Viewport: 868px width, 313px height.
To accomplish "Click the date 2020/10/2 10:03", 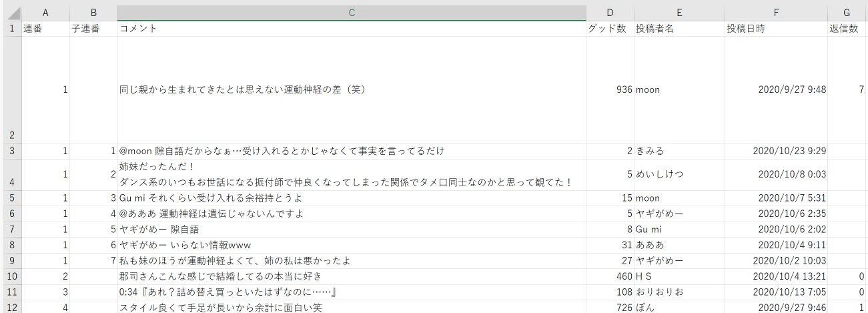I will click(777, 261).
